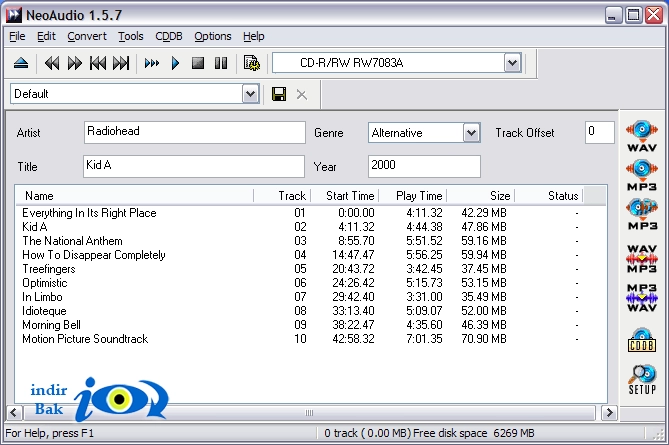Skip to previous track

click(98, 64)
